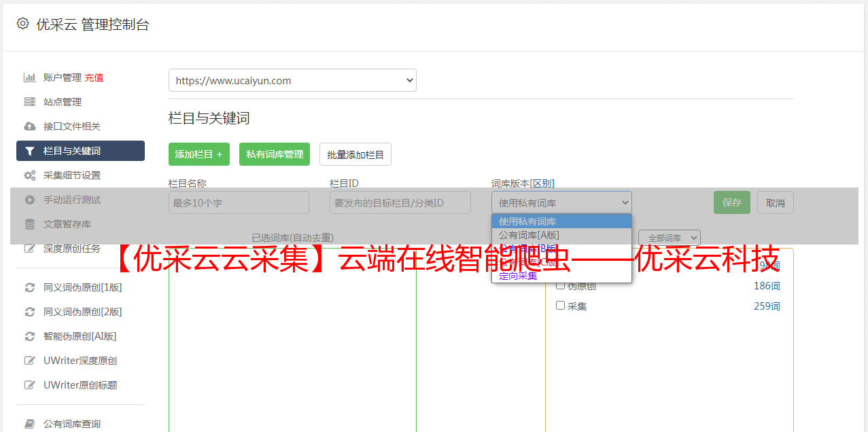Click the refresh icon for 同义词伪原创[1版]
The height and width of the screenshot is (432, 868).
click(30, 287)
